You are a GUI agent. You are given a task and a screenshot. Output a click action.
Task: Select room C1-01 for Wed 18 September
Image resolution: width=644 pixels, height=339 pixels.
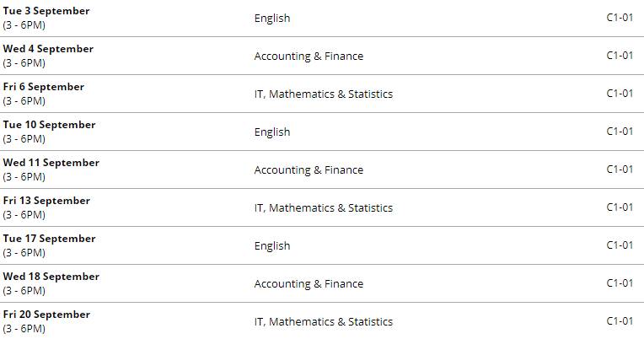click(620, 283)
